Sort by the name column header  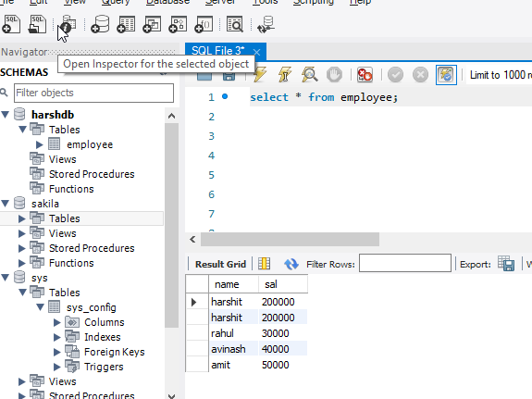(233, 284)
